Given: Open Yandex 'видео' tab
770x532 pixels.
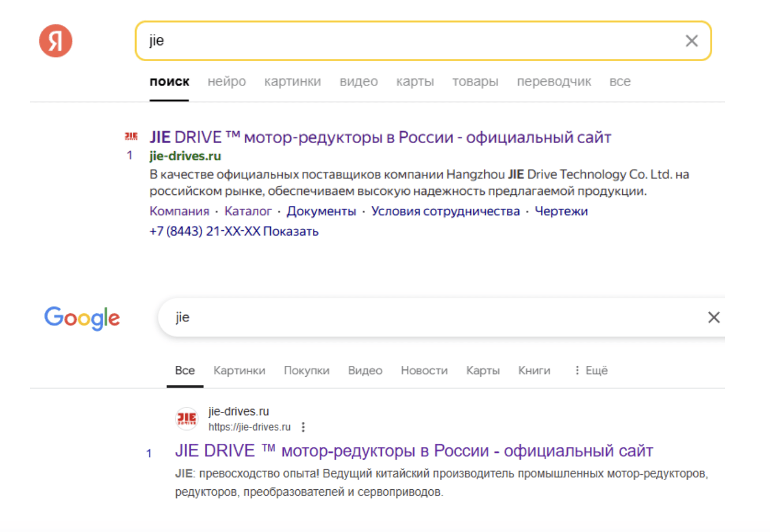Looking at the screenshot, I should coord(358,82).
